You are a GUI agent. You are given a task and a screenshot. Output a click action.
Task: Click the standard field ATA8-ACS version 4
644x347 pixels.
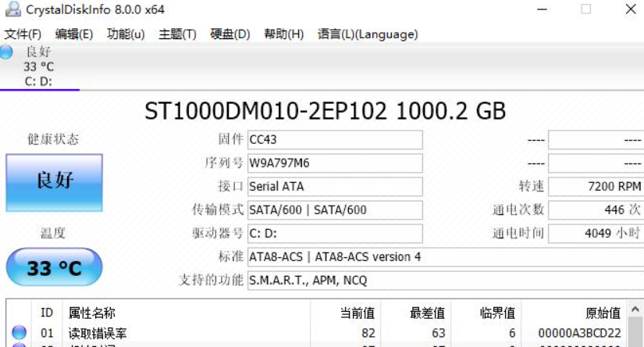[x=446, y=257]
